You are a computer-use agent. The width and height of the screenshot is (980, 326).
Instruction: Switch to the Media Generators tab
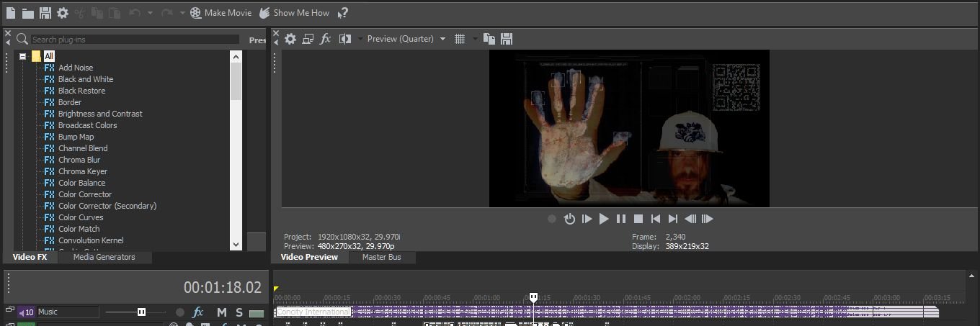(104, 257)
